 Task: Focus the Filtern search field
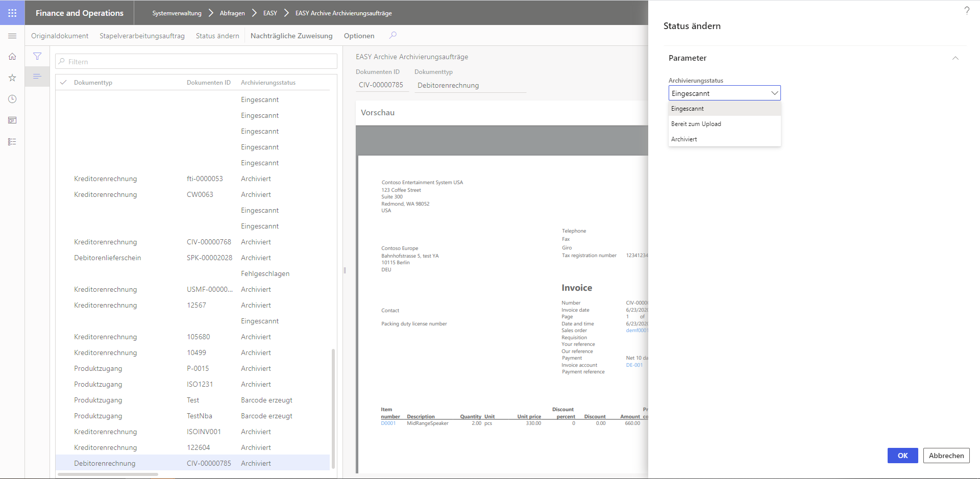[196, 61]
